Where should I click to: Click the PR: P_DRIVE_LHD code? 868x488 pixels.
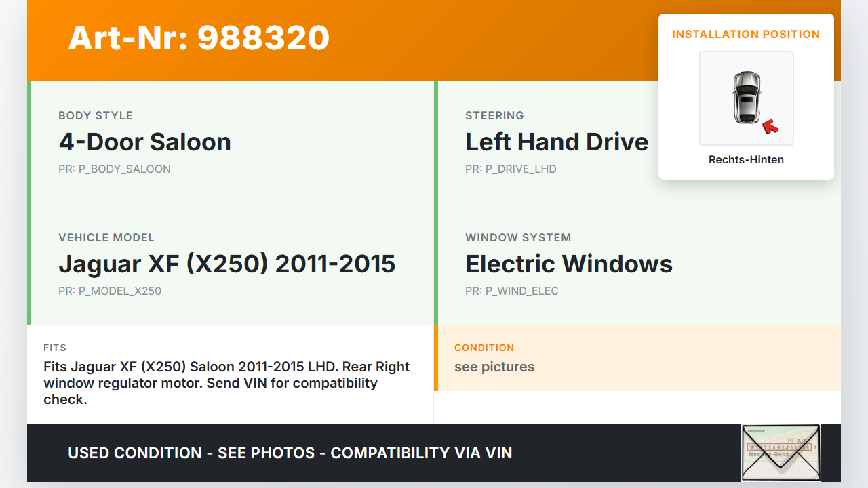pos(511,169)
